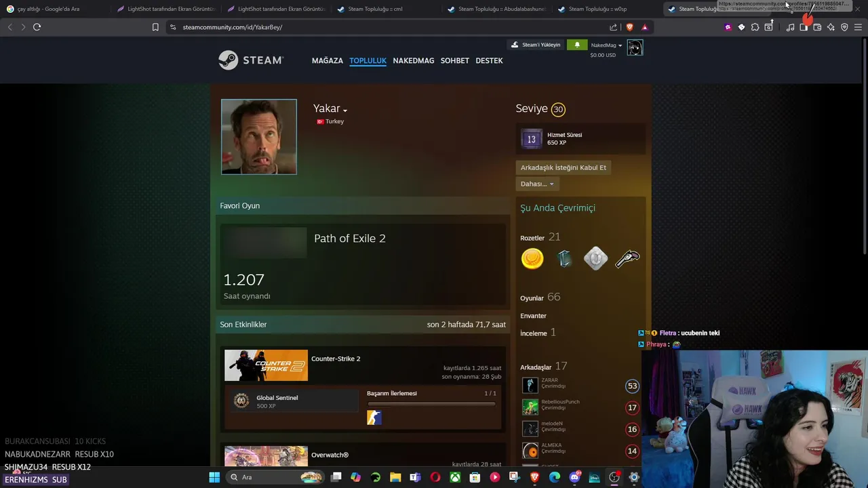Open Discord from the taskbar
The height and width of the screenshot is (488, 868).
tap(575, 477)
